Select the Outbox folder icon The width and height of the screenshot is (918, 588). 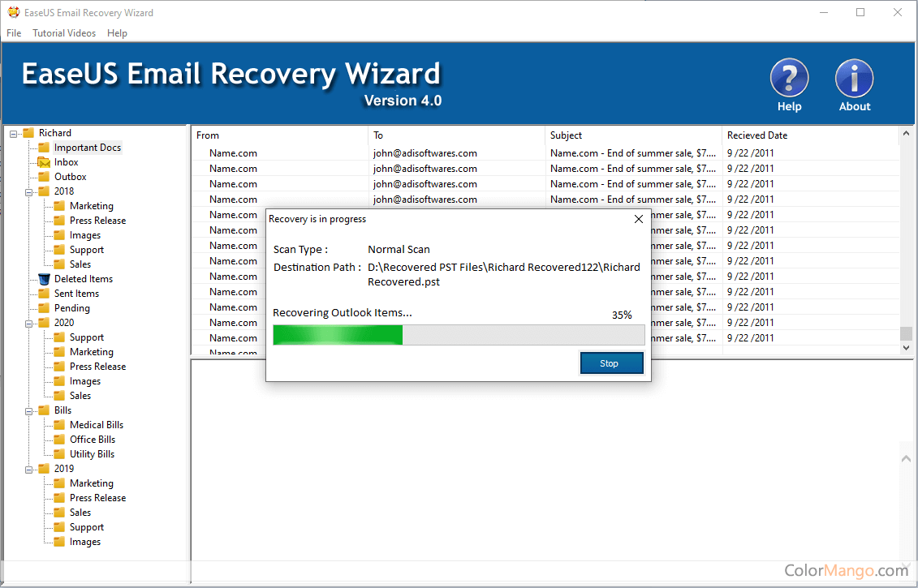pyautogui.click(x=44, y=177)
